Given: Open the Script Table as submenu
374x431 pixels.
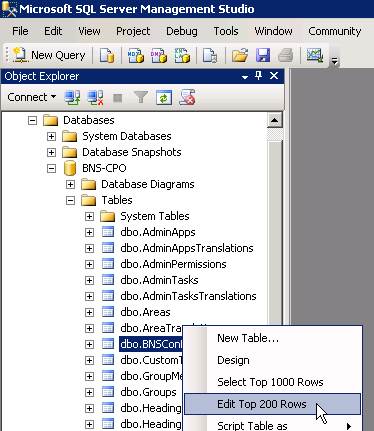Looking at the screenshot, I should (x=273, y=425).
